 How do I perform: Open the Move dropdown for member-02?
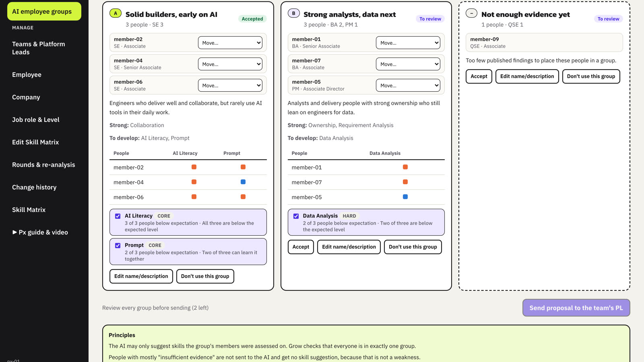tap(230, 43)
